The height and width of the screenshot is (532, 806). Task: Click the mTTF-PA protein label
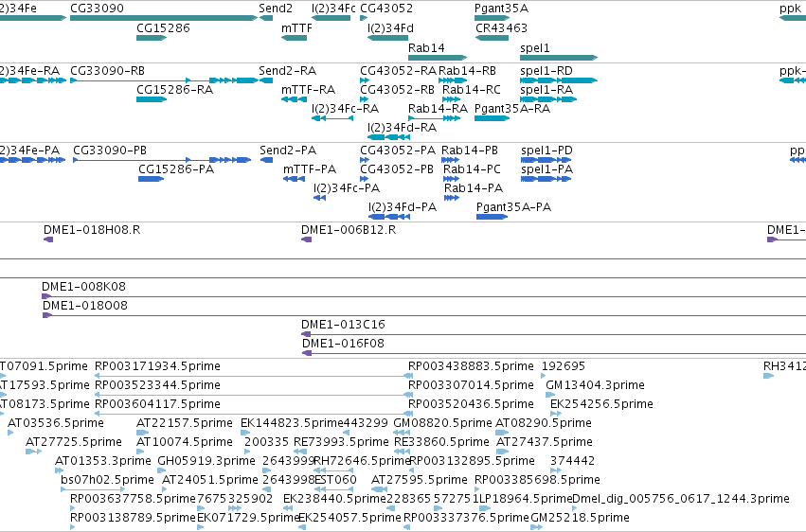(310, 169)
